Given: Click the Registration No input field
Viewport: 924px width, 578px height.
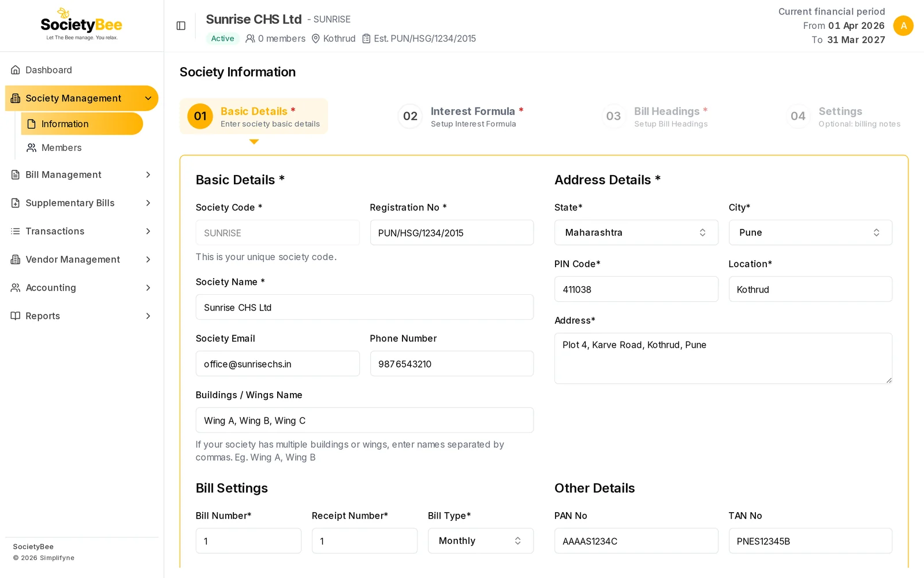Looking at the screenshot, I should pyautogui.click(x=452, y=233).
